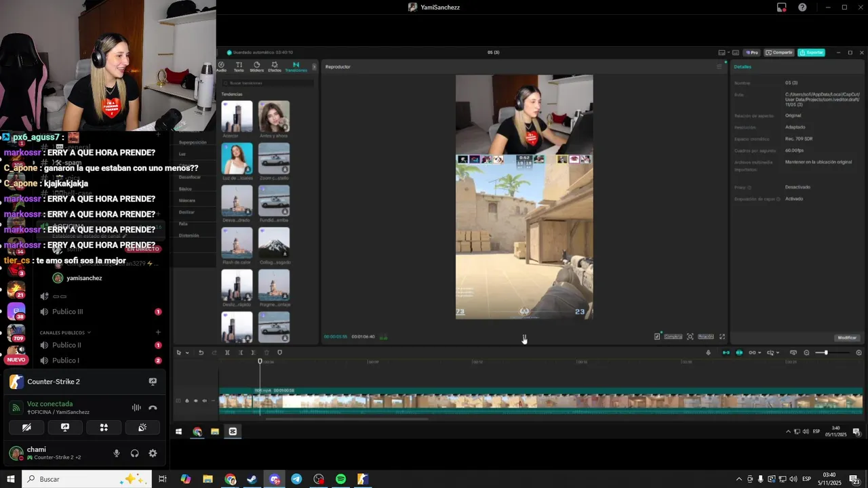The width and height of the screenshot is (868, 488).
Task: Click delete-right trim tool
Action: 254,352
